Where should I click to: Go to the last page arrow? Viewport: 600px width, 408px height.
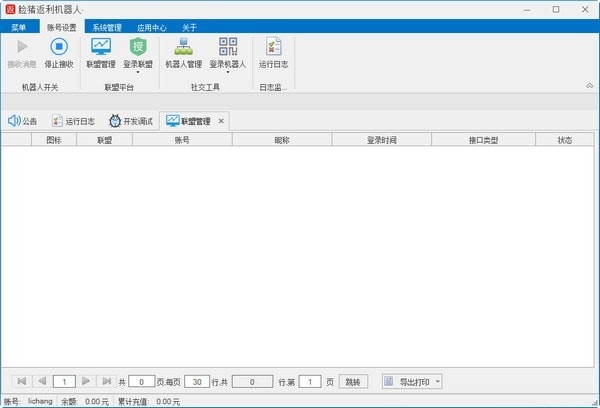tap(106, 381)
